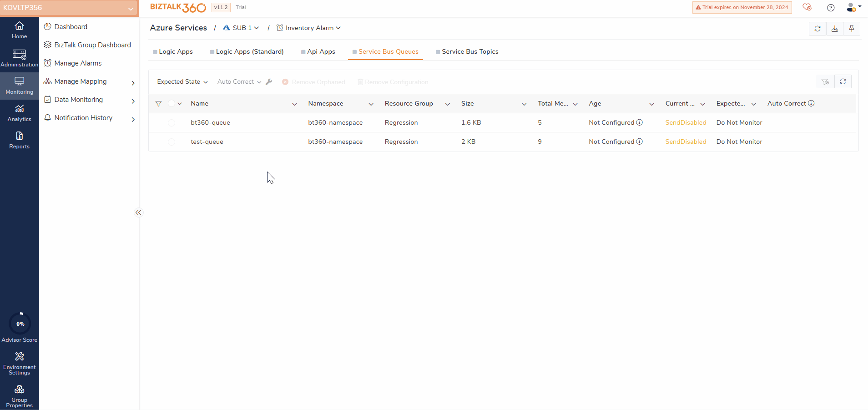
Task: Open BizTalk Group Dashboard
Action: pyautogui.click(x=92, y=45)
